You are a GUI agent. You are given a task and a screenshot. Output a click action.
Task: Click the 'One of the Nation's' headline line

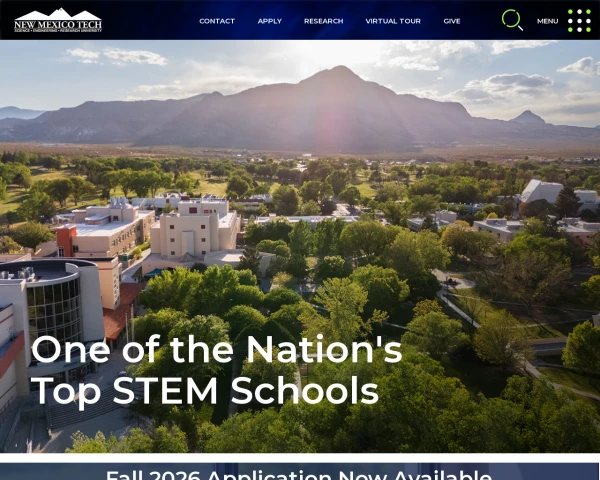tap(217, 349)
